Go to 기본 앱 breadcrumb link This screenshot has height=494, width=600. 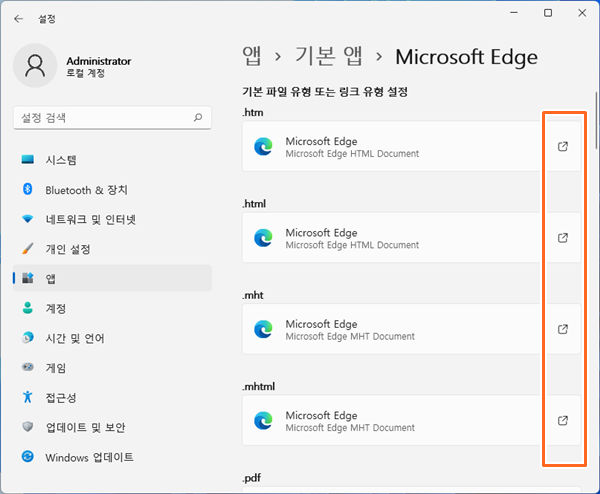[329, 56]
